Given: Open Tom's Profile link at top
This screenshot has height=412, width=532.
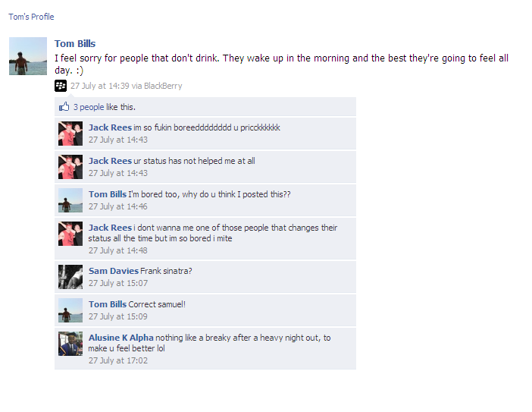Looking at the screenshot, I should pyautogui.click(x=31, y=17).
